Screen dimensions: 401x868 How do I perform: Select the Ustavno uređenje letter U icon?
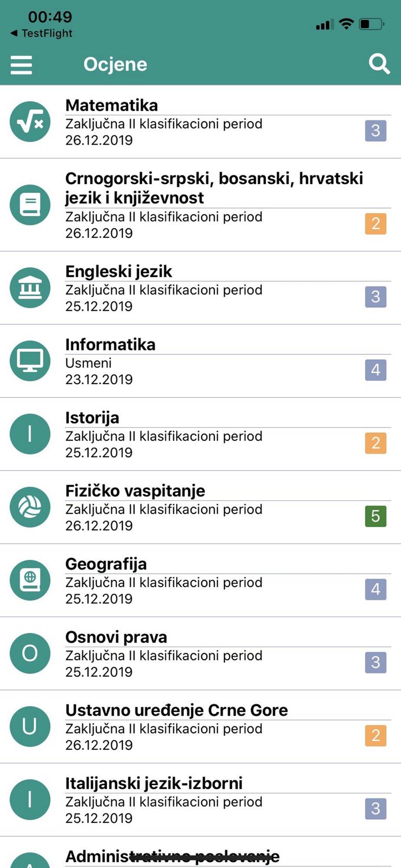(30, 727)
